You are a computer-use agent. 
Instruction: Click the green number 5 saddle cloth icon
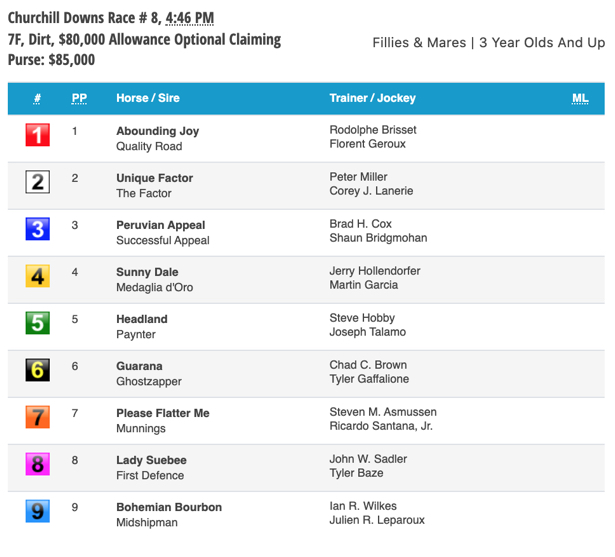(38, 323)
